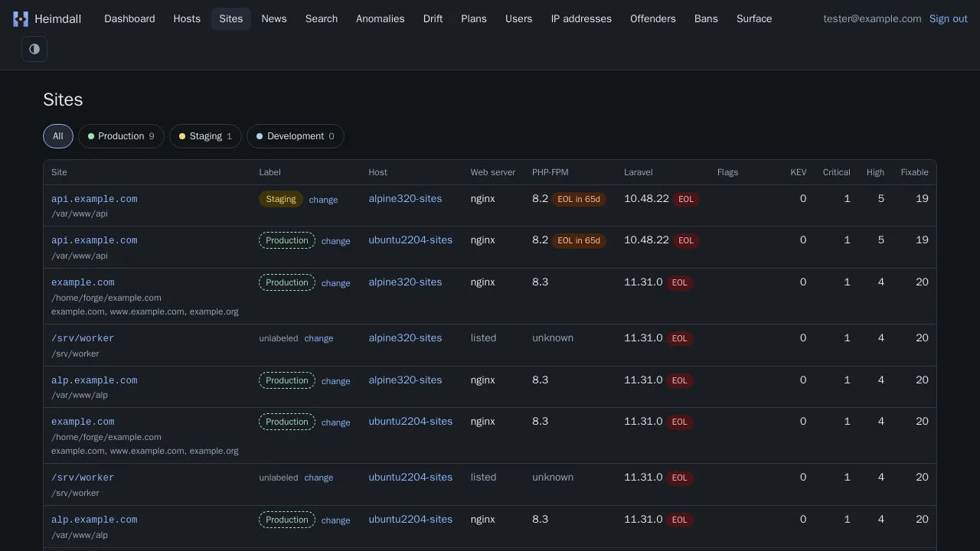980x551 pixels.
Task: Open the Anomalies section
Action: point(380,19)
